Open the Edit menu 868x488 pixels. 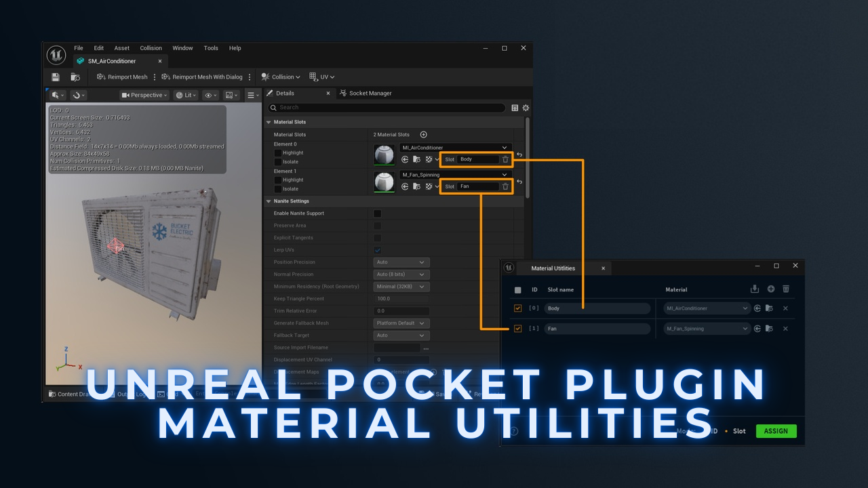pos(99,48)
